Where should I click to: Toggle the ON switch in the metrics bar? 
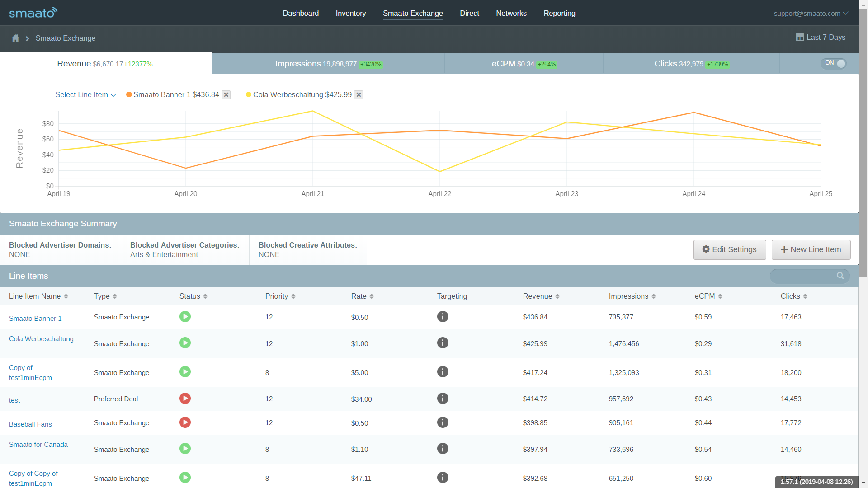point(834,63)
